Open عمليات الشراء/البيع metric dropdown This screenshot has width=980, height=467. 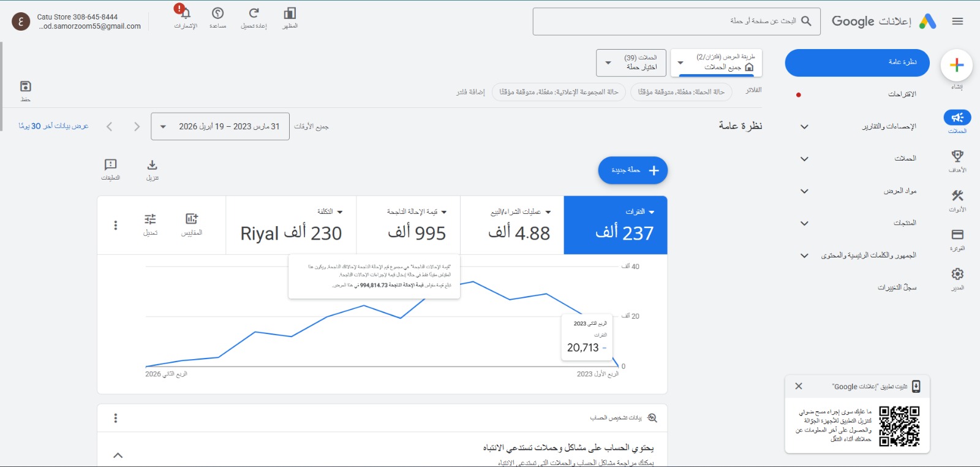(521, 212)
